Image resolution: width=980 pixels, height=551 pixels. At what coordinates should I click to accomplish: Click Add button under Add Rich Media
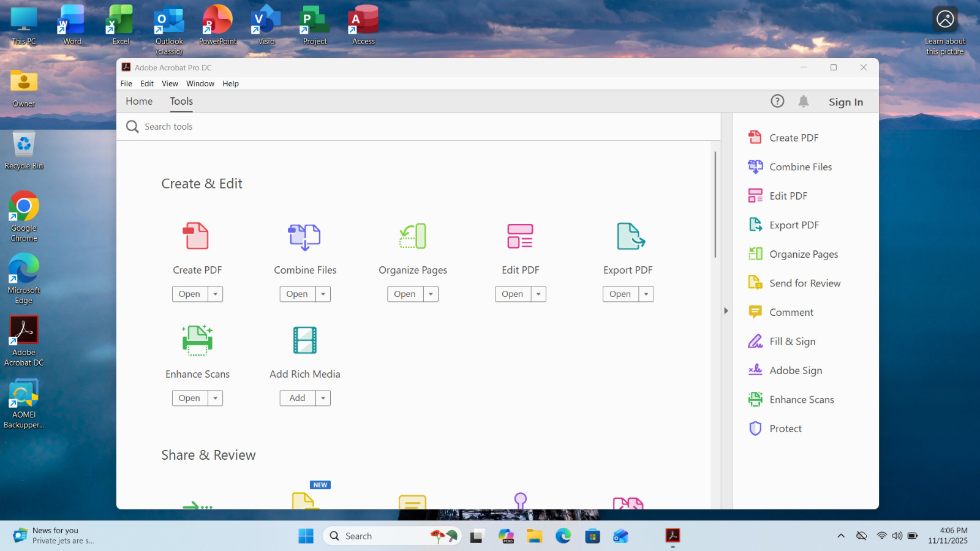point(298,398)
